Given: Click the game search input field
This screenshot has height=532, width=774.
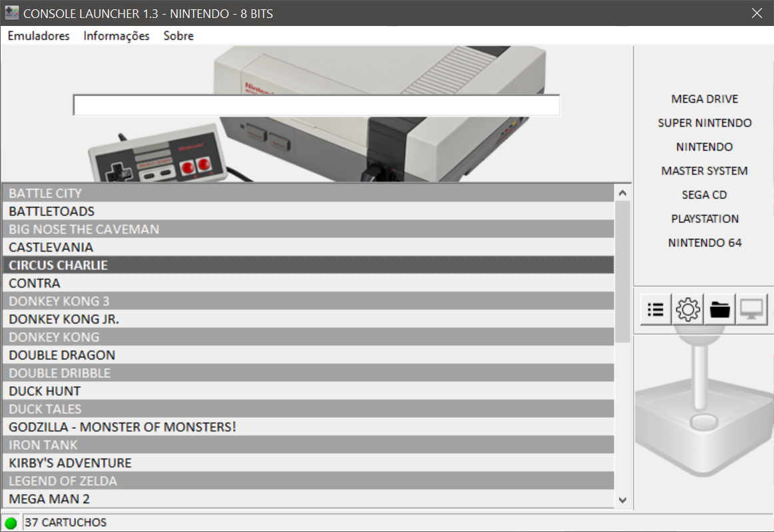Looking at the screenshot, I should coord(316,105).
